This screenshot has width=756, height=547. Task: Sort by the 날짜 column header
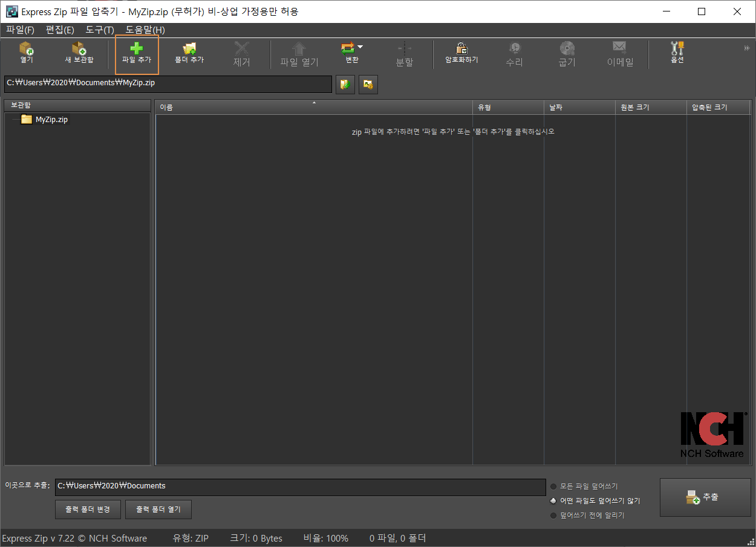579,107
